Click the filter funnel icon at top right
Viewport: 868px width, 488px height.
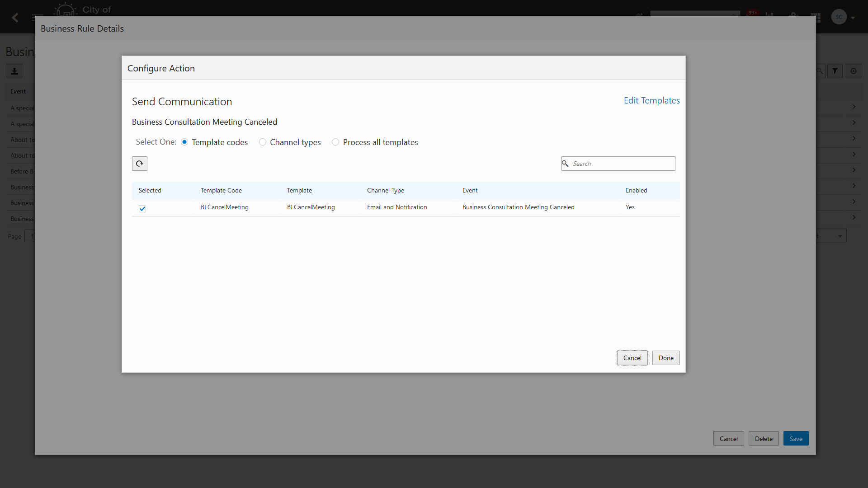tap(835, 71)
